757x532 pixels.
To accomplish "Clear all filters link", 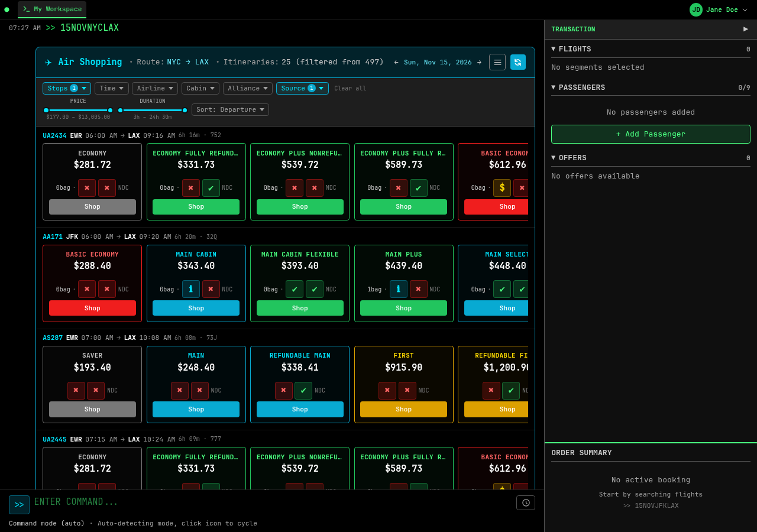I will click(x=350, y=89).
